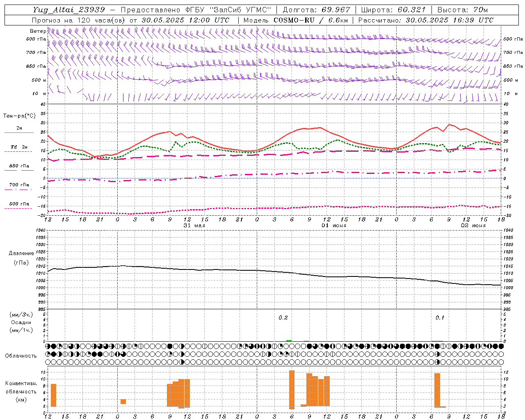This screenshot has height=420, width=525.
Task: Click the Td 2м legend entry
Action: pos(19,147)
